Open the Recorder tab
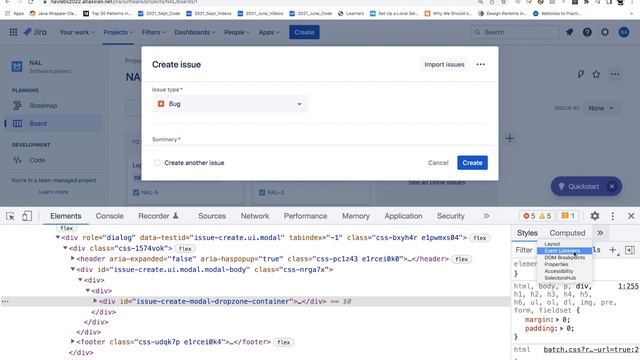 click(x=158, y=216)
